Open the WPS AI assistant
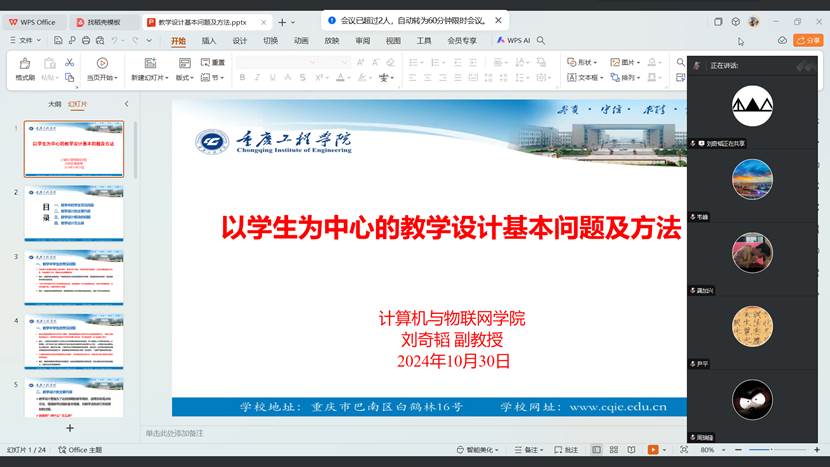 click(x=513, y=40)
